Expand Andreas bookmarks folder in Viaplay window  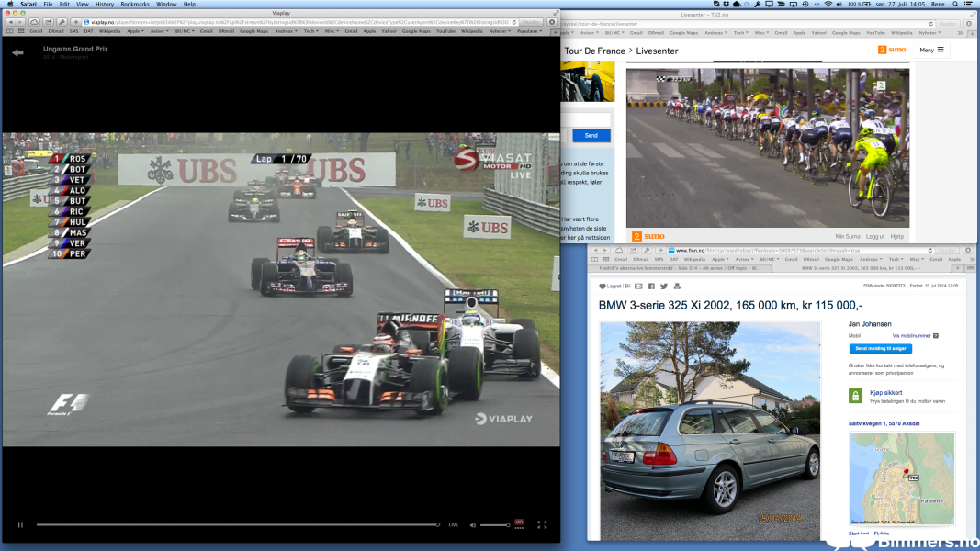[286, 30]
